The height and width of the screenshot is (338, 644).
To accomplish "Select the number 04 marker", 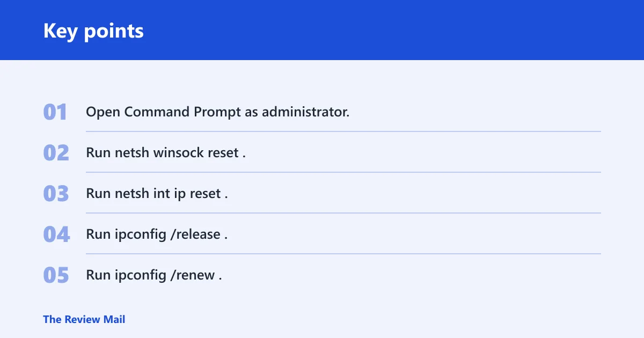I will pyautogui.click(x=56, y=235).
